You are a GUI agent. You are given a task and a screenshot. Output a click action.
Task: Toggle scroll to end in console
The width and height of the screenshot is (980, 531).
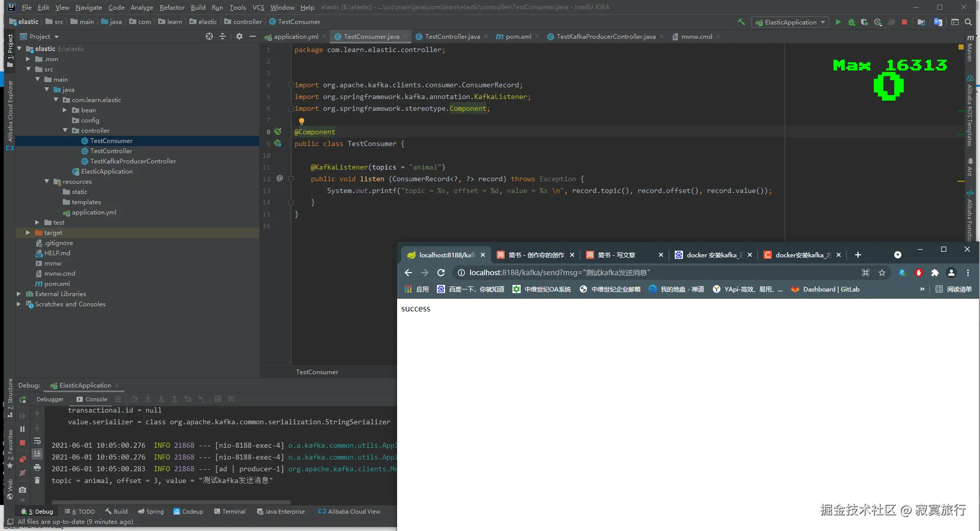tap(37, 454)
